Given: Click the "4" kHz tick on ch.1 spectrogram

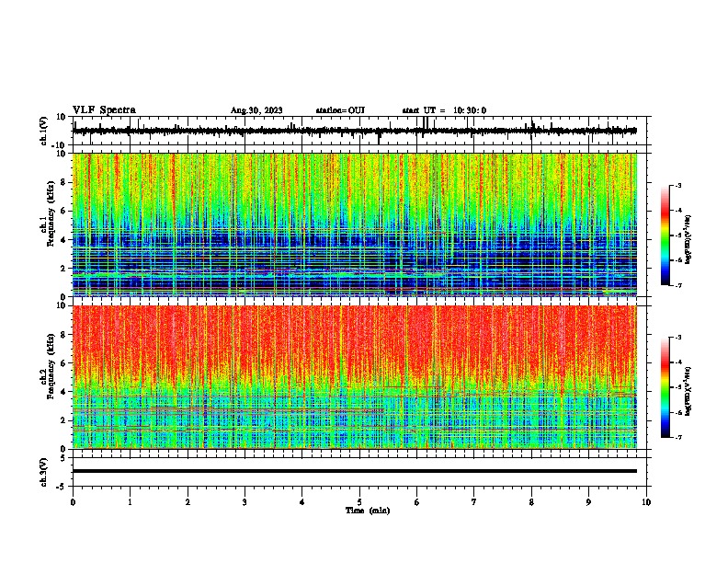Looking at the screenshot, I should coord(63,240).
